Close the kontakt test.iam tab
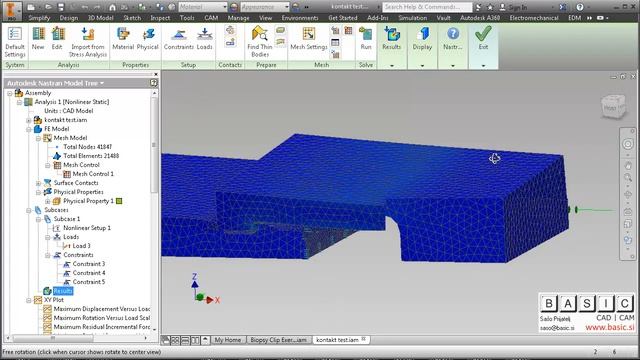Viewport: 640px width, 360px height. [x=364, y=339]
